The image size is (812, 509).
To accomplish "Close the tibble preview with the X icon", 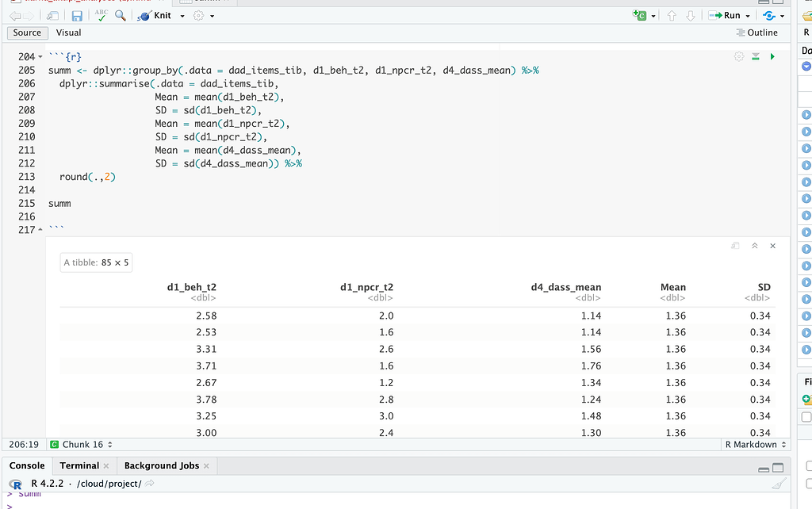I will (772, 246).
